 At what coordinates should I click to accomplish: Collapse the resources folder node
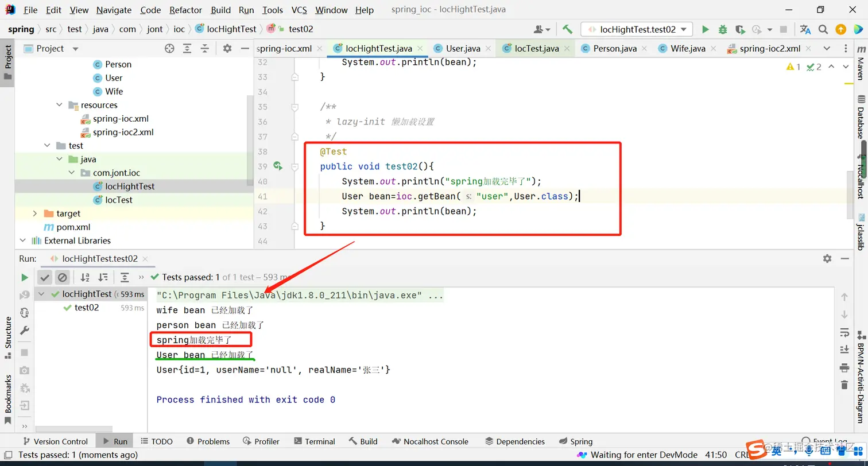coord(60,105)
